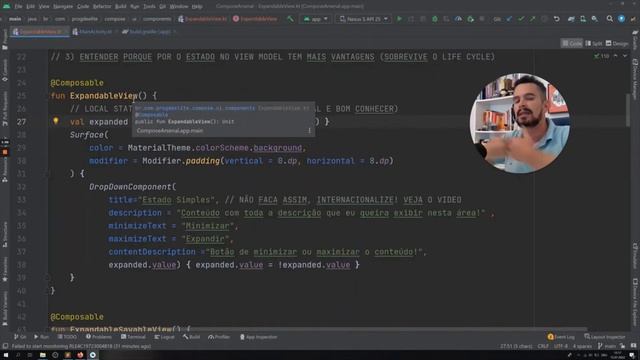Click the green Debug bug icon

point(435,19)
